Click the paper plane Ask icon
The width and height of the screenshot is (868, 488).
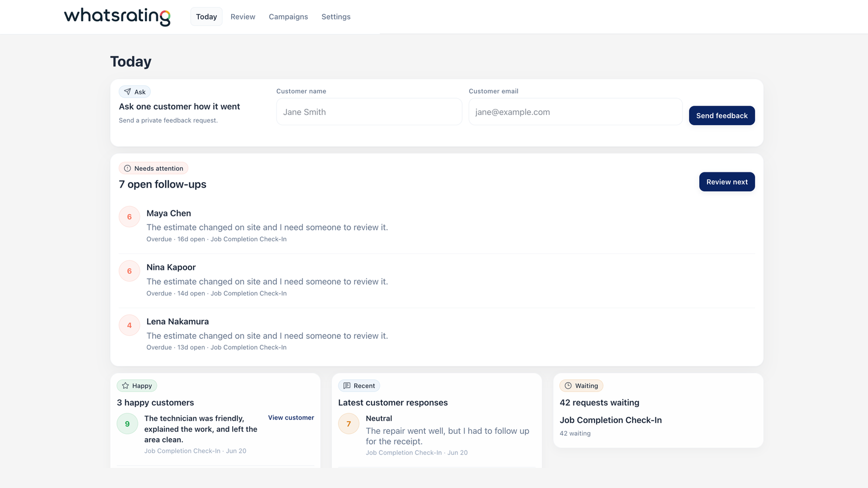[x=127, y=92]
